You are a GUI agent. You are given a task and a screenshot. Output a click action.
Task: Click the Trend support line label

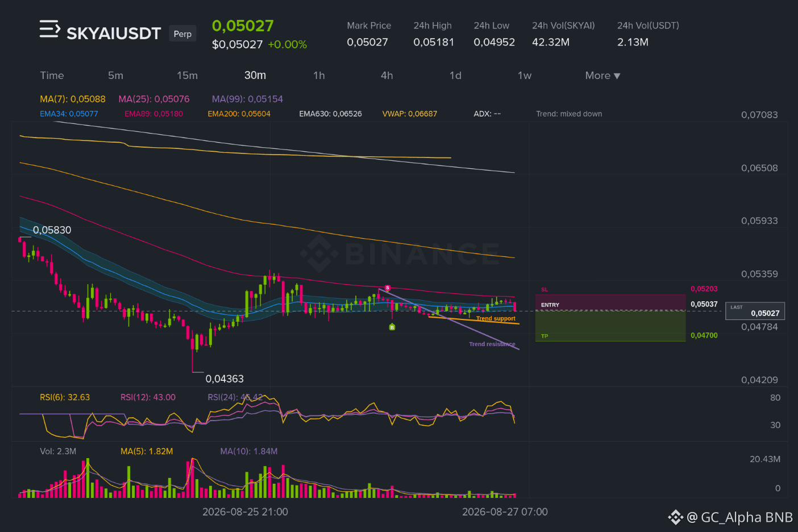[496, 318]
